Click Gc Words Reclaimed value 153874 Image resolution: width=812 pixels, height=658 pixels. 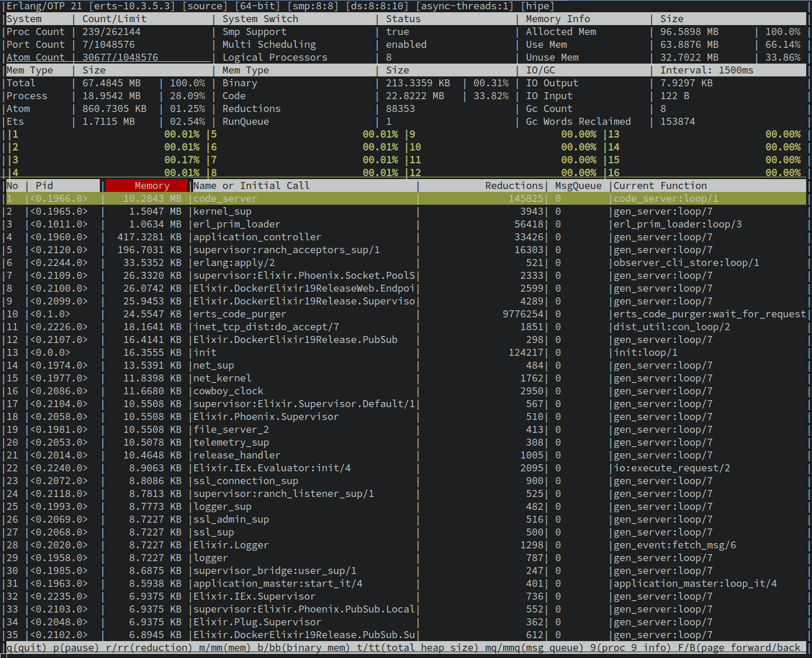[x=678, y=121]
